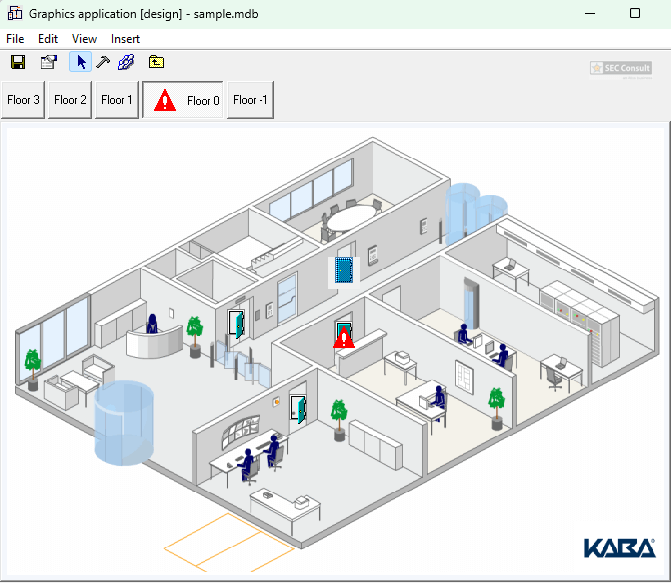Click the red alarm triangle door icon
Image resolution: width=671 pixels, height=583 pixels.
coord(344,335)
